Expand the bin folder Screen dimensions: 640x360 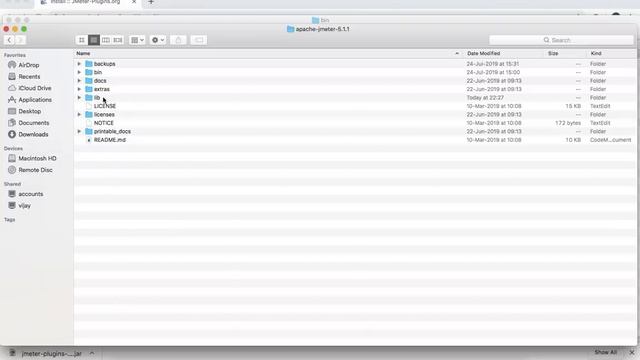(79, 72)
